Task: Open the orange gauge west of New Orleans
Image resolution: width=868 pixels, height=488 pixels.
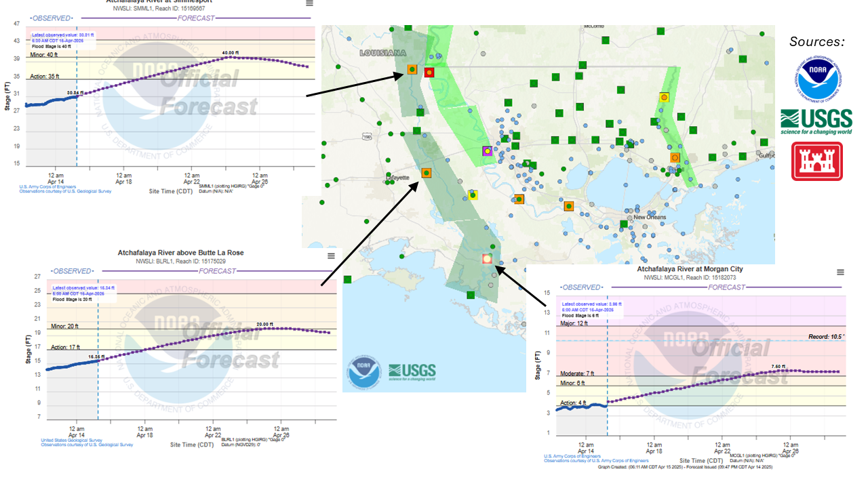Action: point(568,205)
